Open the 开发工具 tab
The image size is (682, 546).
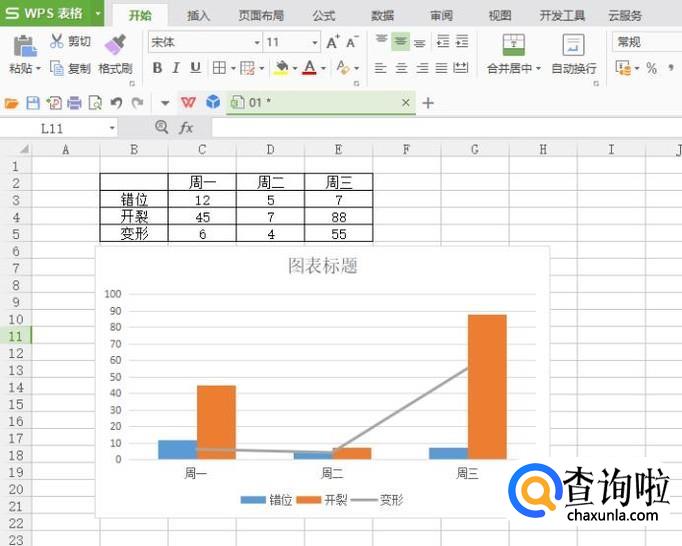[x=562, y=16]
